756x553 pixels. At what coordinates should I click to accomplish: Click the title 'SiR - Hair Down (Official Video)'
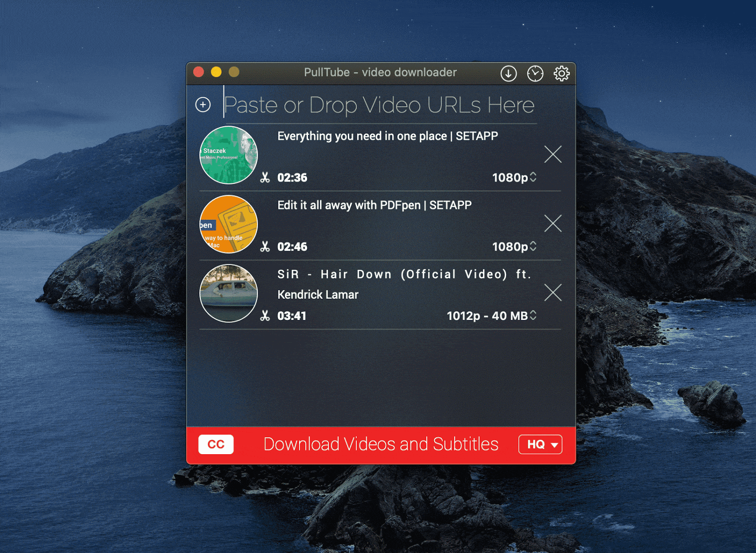point(392,275)
